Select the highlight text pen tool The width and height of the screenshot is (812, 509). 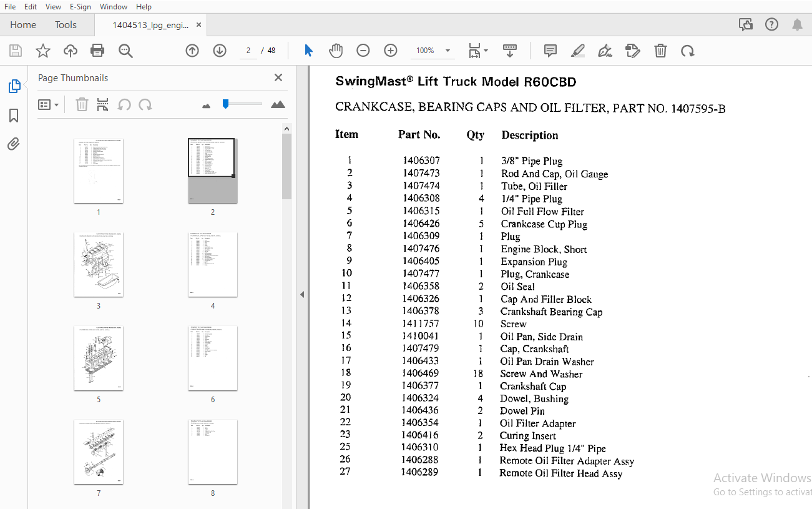pyautogui.click(x=577, y=51)
